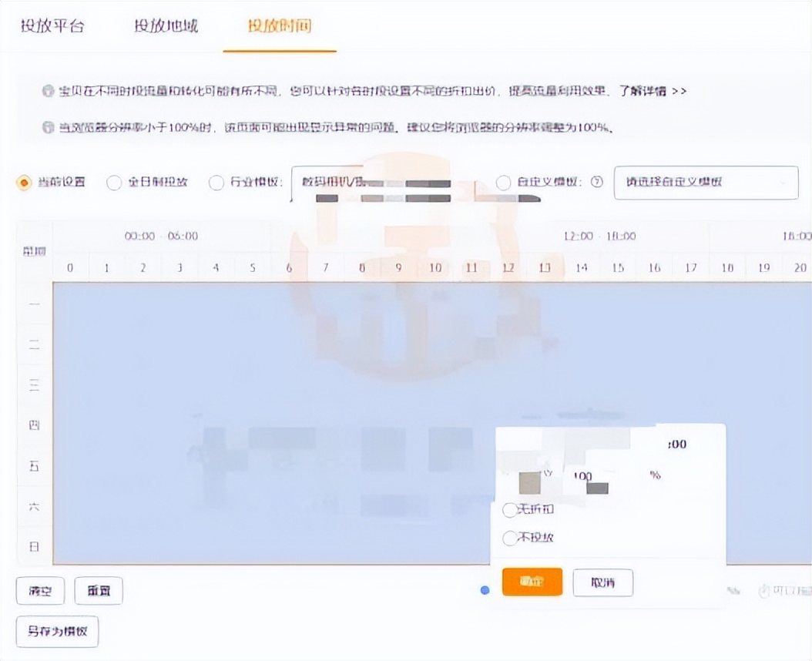This screenshot has width=812, height=661.
Task: Switch to the 投放地域 tab
Action: point(166,25)
